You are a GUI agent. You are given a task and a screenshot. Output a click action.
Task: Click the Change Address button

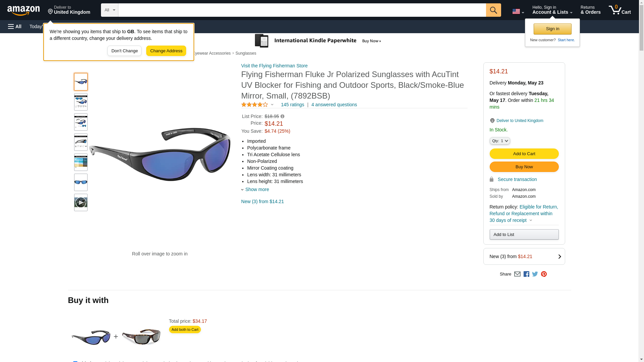tap(166, 51)
